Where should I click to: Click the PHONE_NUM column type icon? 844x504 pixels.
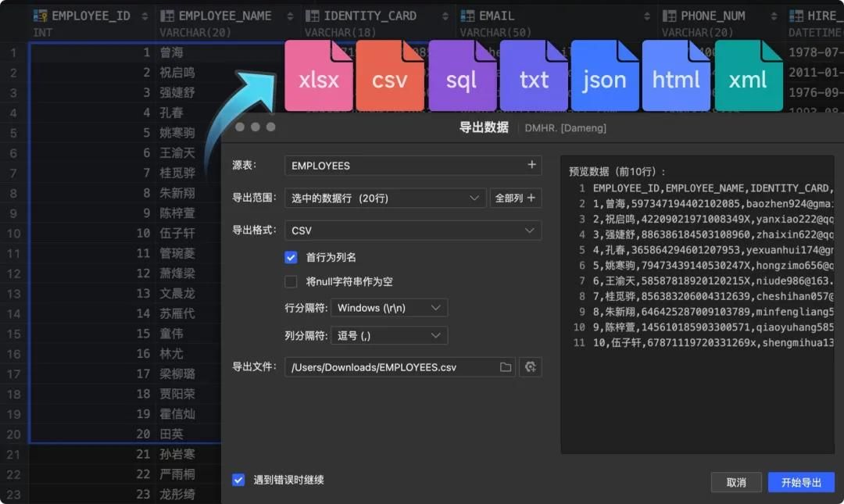click(x=669, y=16)
